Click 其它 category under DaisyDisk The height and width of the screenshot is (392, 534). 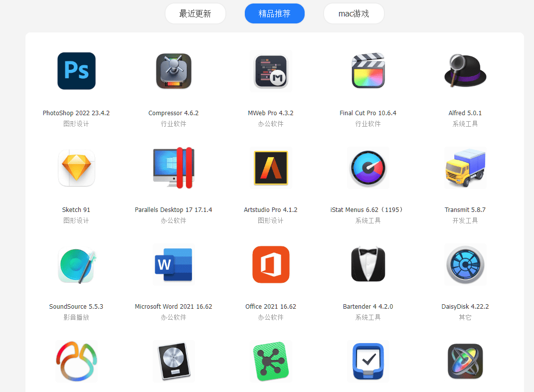[x=465, y=317]
